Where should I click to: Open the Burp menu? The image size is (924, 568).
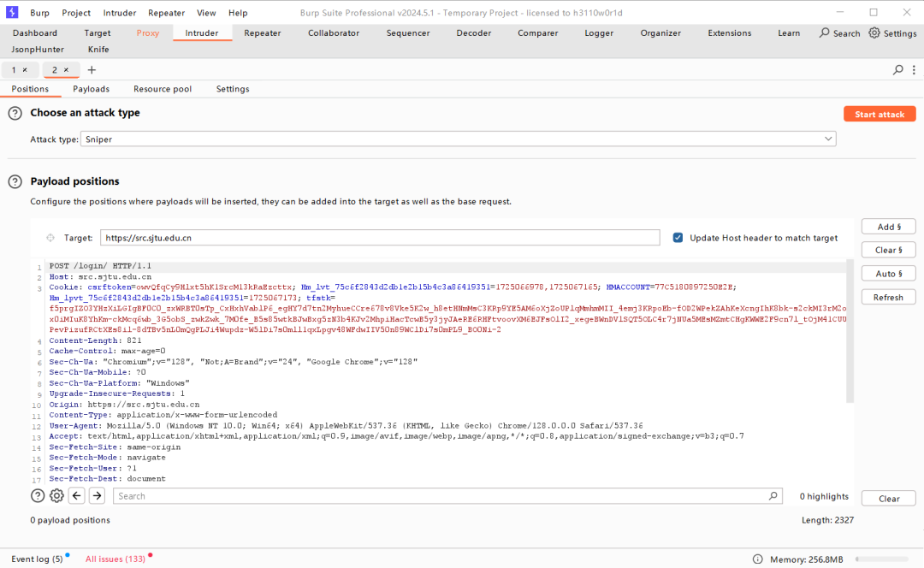coord(40,12)
